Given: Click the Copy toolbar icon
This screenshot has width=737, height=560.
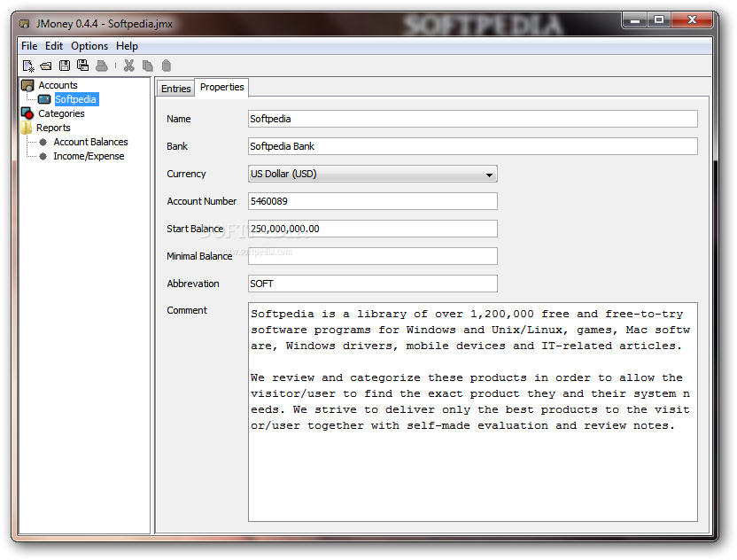Looking at the screenshot, I should 148,66.
